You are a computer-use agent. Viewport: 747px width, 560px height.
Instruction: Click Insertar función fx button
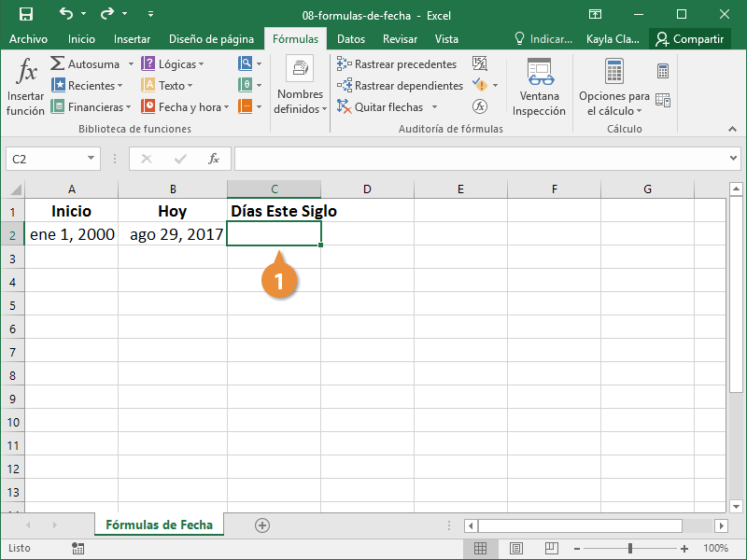[26, 86]
